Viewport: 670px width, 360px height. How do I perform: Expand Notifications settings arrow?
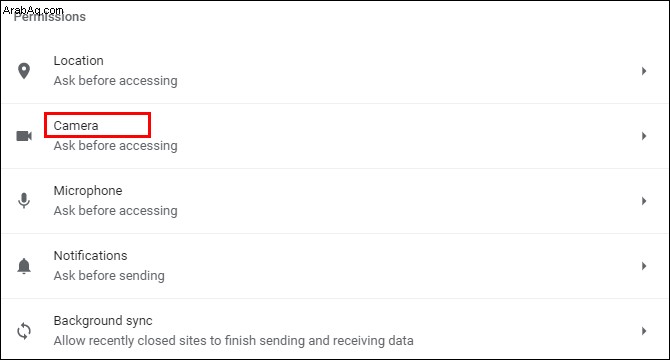(x=644, y=266)
